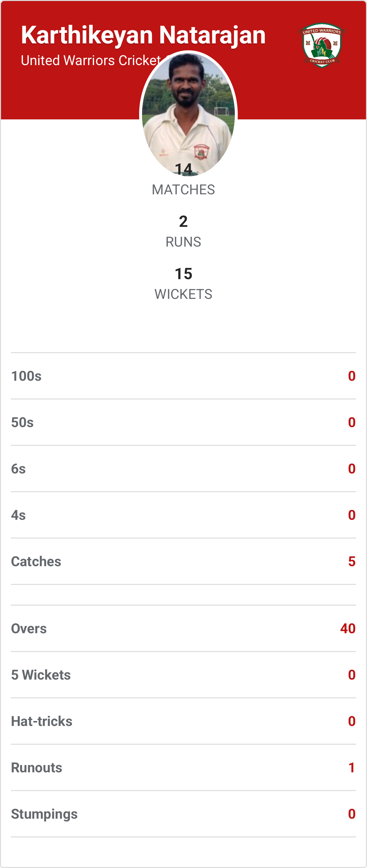This screenshot has width=367, height=868.
Task: Click the Overs value 40
Action: pyautogui.click(x=348, y=628)
